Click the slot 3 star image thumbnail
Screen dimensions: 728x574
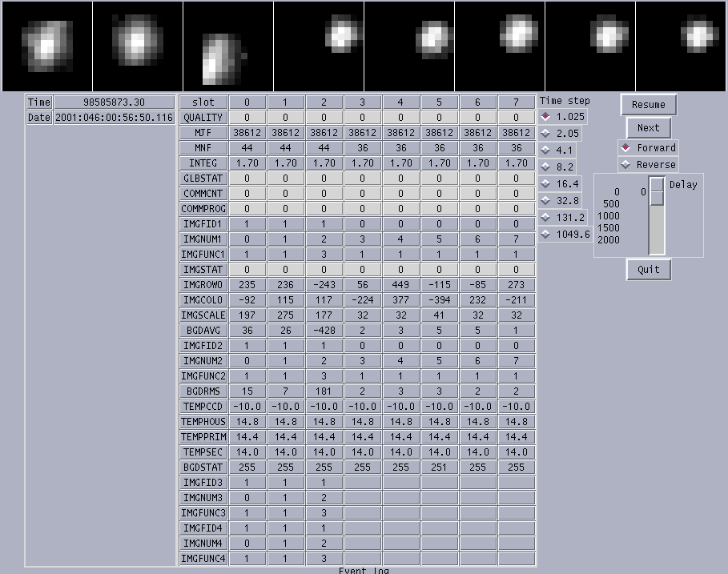point(319,46)
